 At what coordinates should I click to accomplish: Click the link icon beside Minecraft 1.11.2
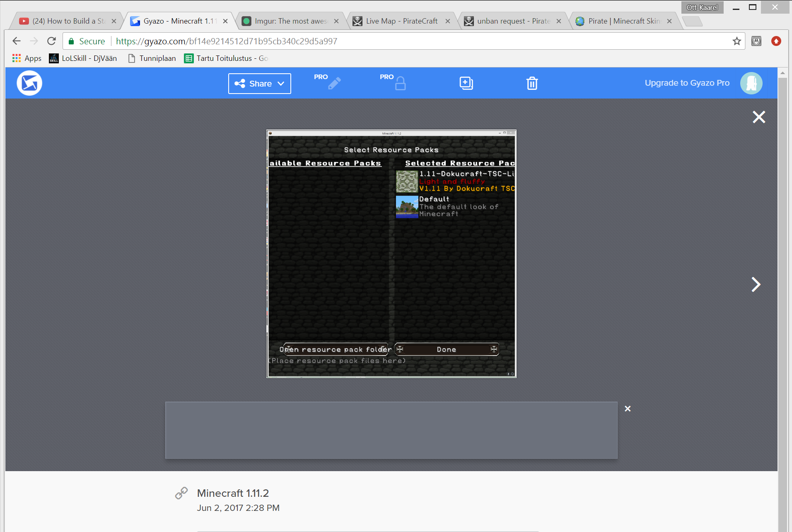[181, 493]
